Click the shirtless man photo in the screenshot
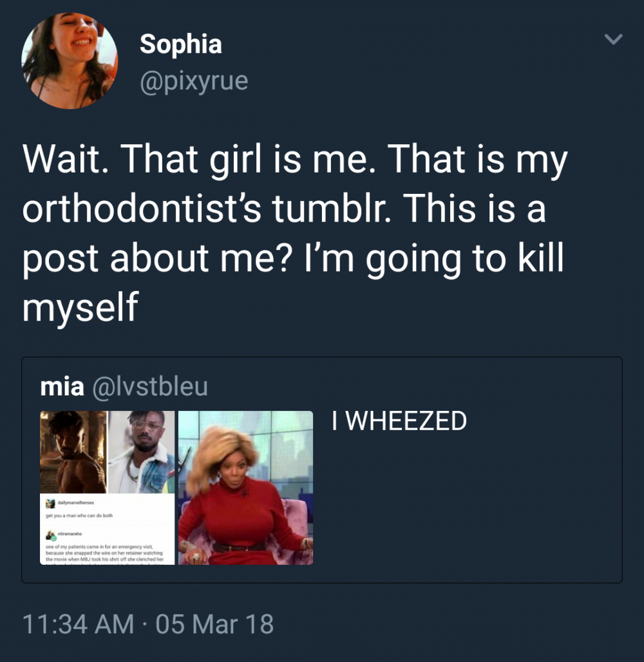Screen dimensions: 644x662 pyautogui.click(x=73, y=452)
